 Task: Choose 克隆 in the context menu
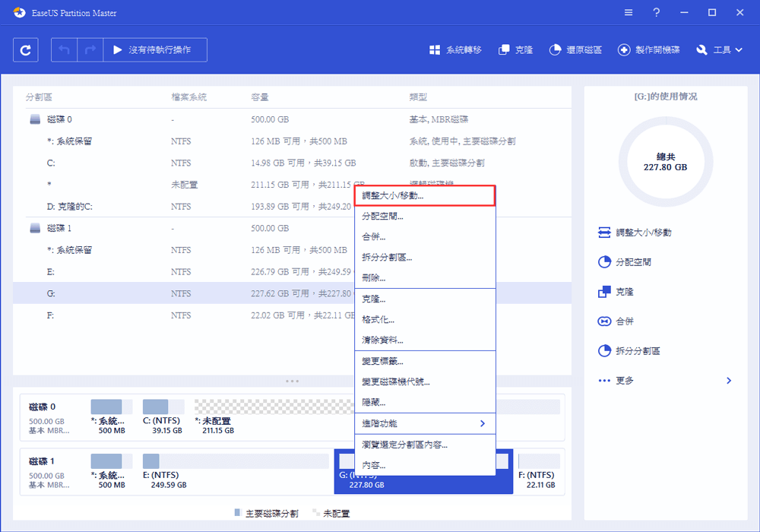point(425,299)
